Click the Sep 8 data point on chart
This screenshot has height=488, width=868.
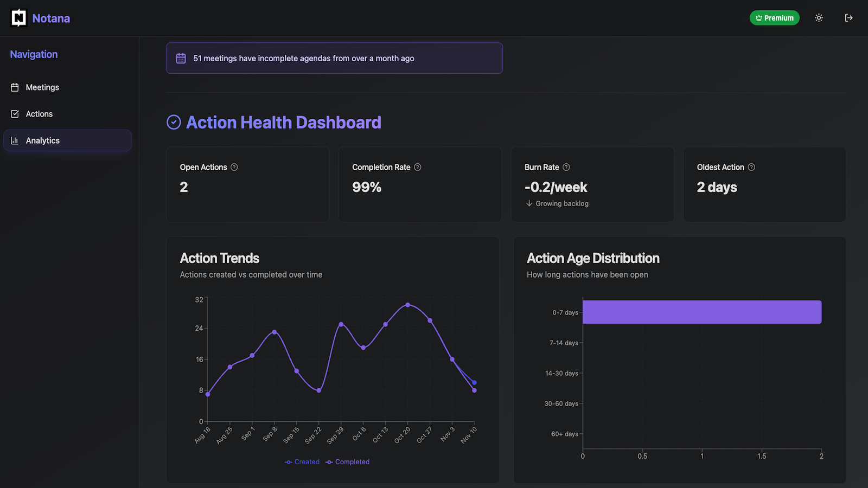(x=275, y=332)
